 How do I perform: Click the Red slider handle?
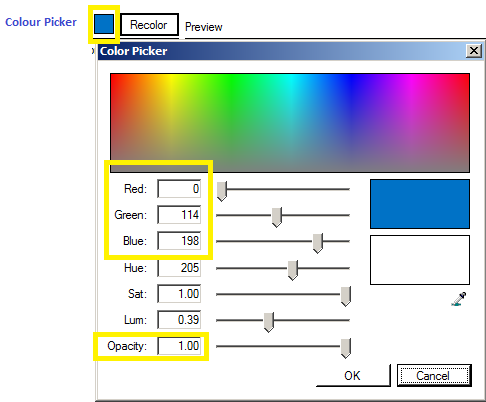[222, 191]
